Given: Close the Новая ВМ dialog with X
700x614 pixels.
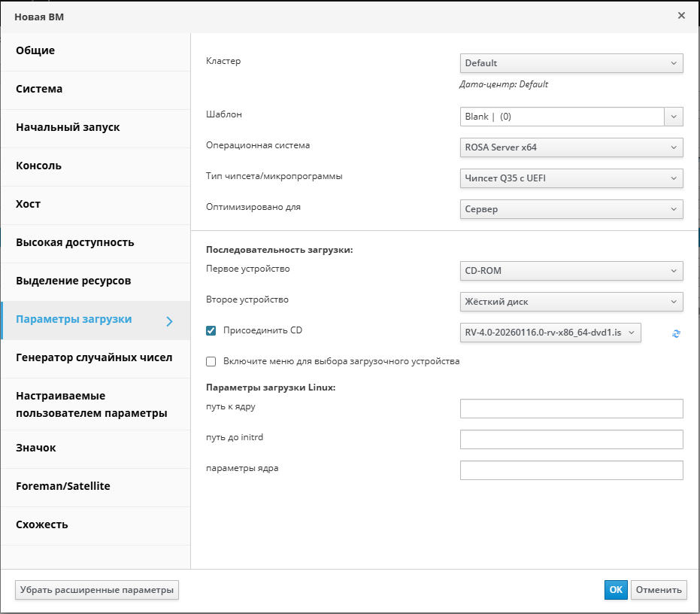Looking at the screenshot, I should [x=681, y=16].
